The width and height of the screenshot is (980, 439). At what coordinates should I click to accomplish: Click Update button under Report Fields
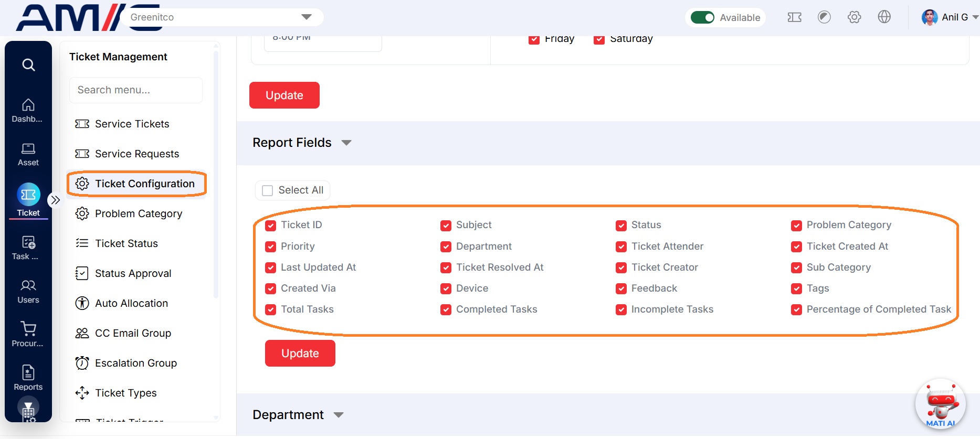[300, 354]
